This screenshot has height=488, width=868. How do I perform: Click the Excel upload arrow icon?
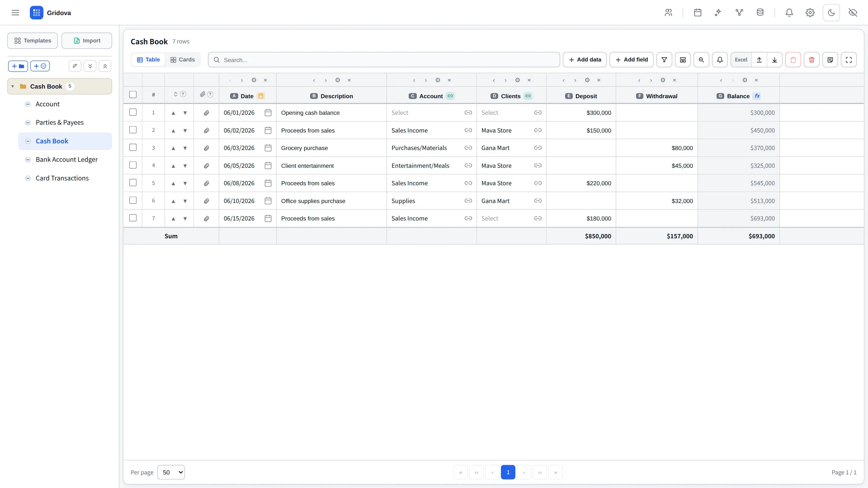tap(759, 60)
